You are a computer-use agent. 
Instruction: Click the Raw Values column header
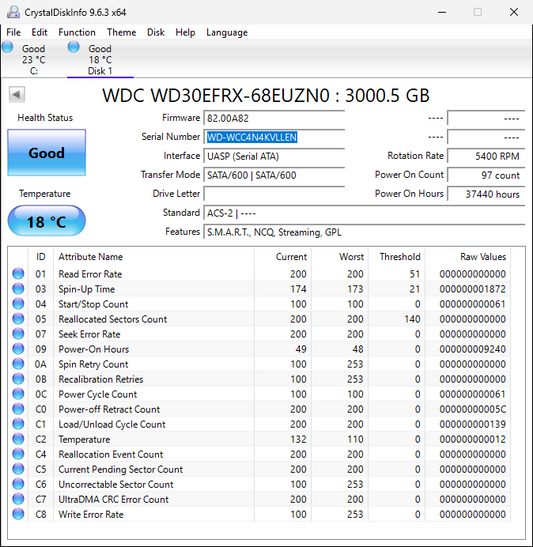pyautogui.click(x=483, y=257)
